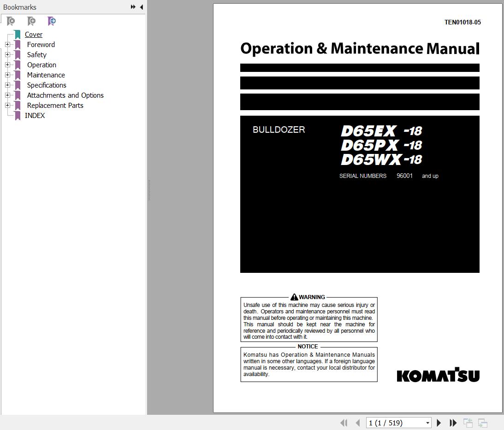Click the Foreword bookmark ribbon icon

pyautogui.click(x=18, y=45)
